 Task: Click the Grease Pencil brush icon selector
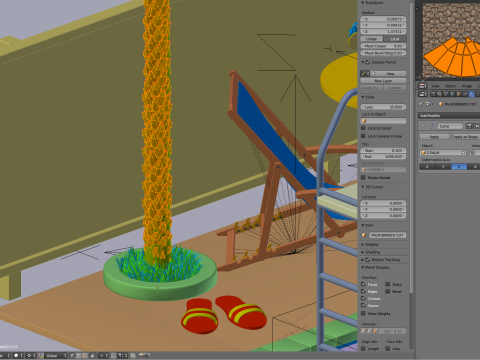pos(364,73)
